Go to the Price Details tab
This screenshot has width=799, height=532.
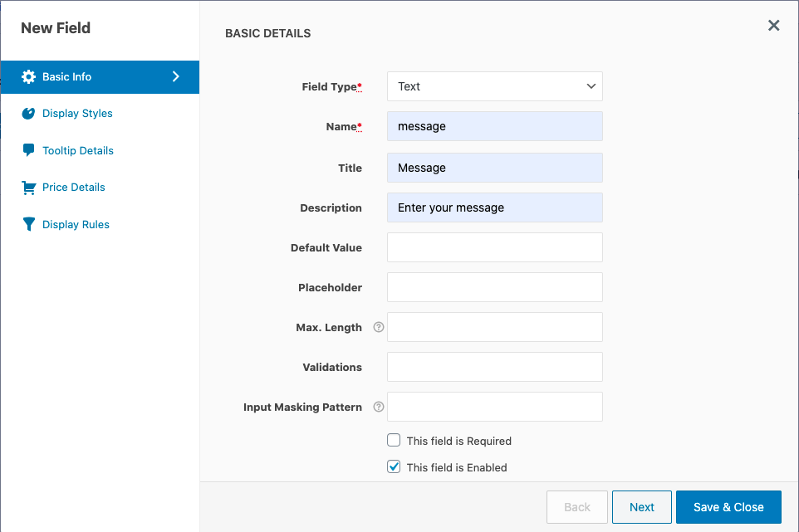[x=74, y=188]
